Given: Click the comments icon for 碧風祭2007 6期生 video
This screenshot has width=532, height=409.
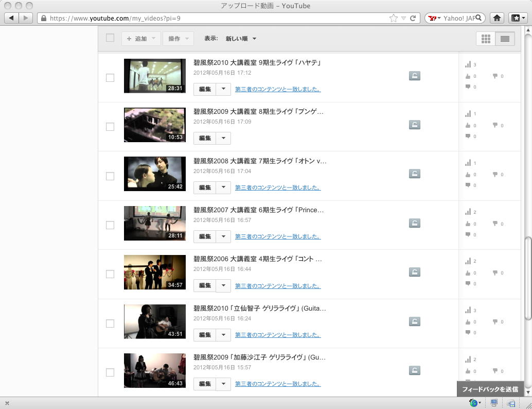Looking at the screenshot, I should 468,234.
